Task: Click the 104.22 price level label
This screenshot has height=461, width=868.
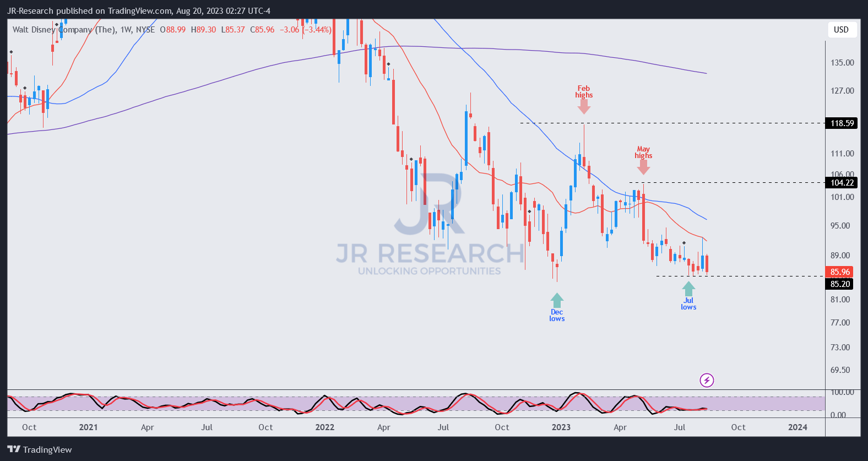Action: tap(842, 183)
